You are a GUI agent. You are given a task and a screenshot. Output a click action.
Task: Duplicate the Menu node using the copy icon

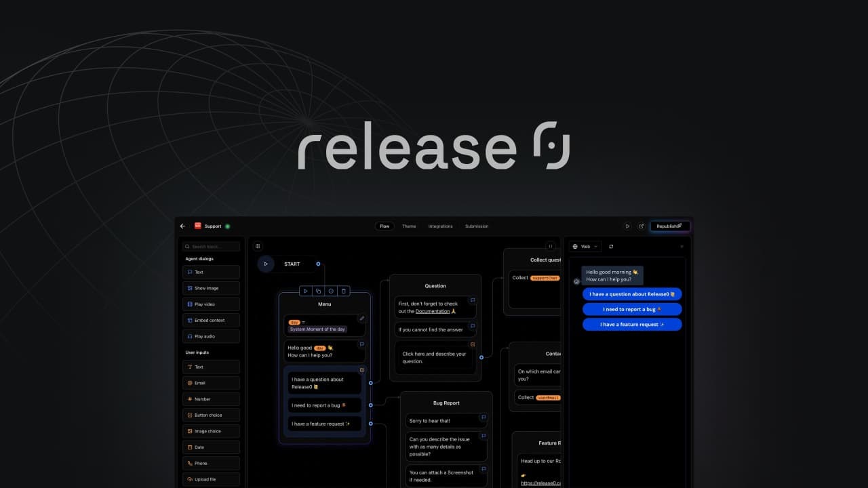tap(318, 291)
